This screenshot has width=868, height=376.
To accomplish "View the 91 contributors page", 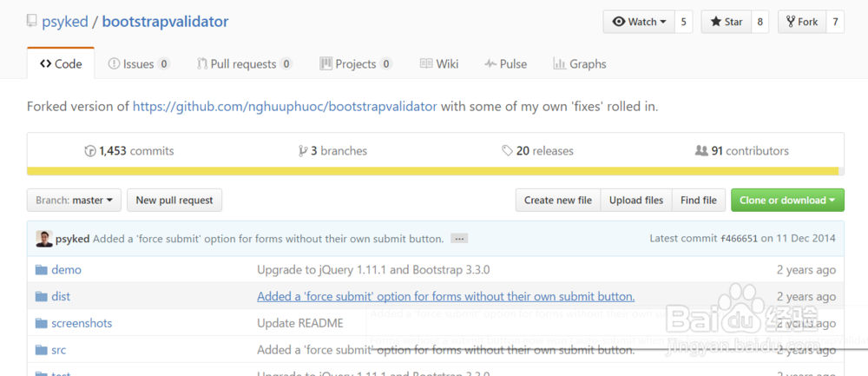I will (742, 150).
